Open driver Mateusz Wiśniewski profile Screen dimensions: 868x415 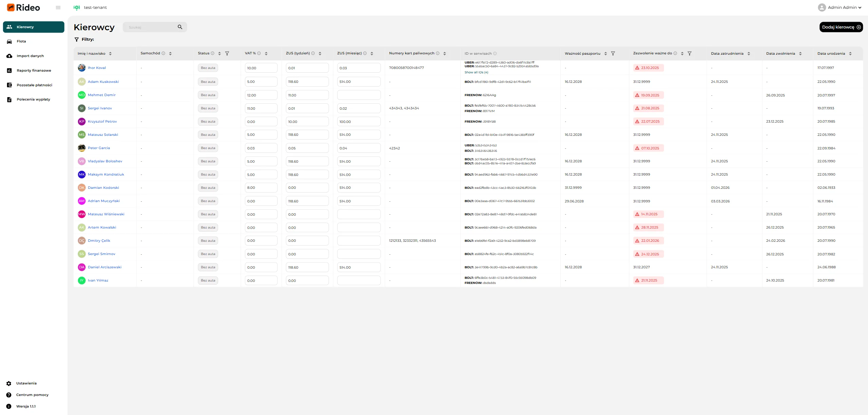coord(106,214)
